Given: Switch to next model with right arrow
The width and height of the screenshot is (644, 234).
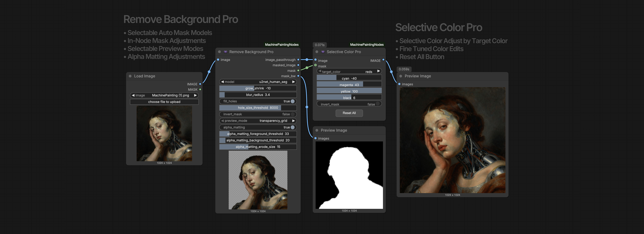Looking at the screenshot, I should coord(294,82).
